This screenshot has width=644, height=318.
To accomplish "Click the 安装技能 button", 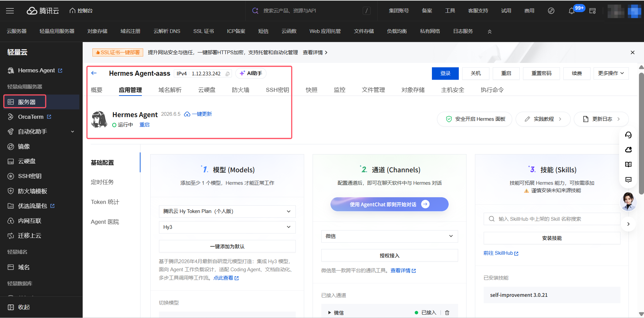I will 552,238.
